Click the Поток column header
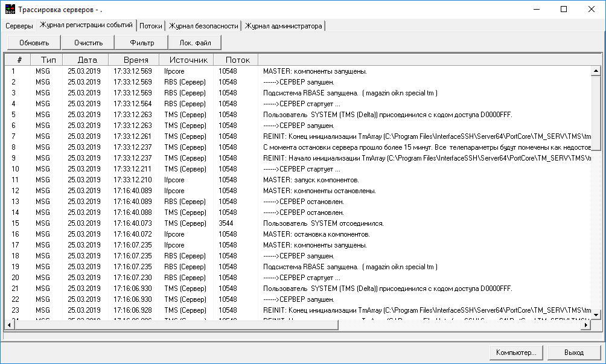 click(237, 60)
